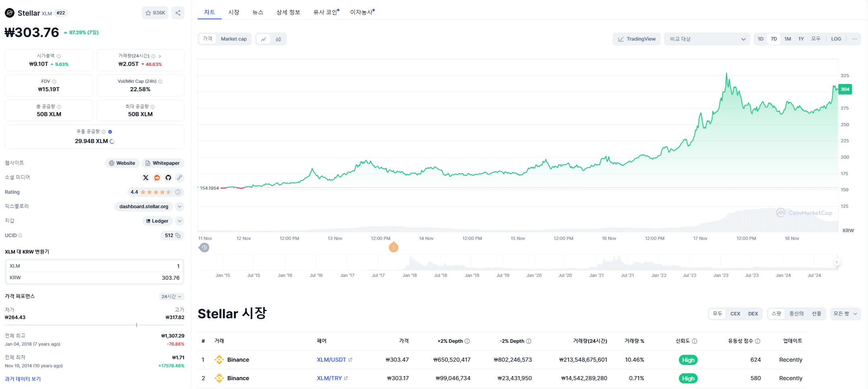
Task: Set chart range to 1M
Action: pyautogui.click(x=787, y=39)
